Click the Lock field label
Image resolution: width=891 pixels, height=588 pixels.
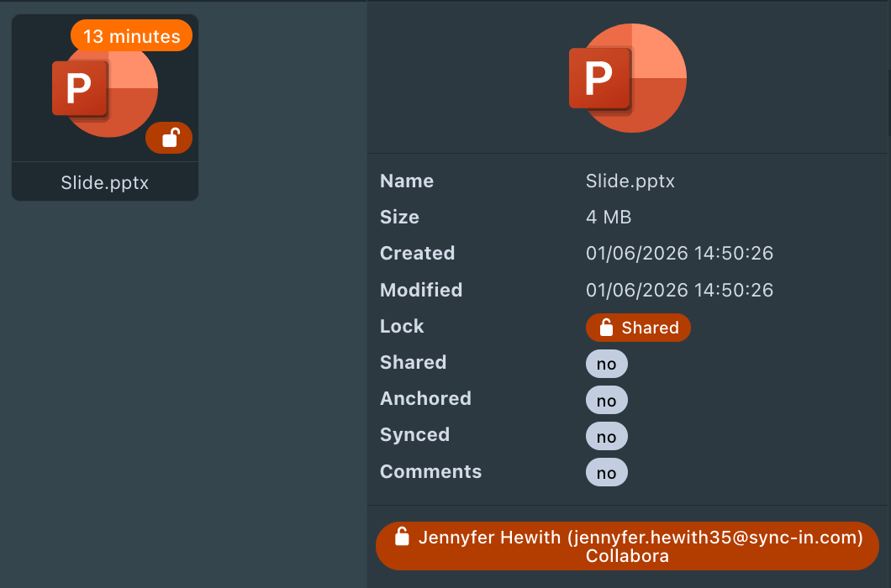point(402,327)
